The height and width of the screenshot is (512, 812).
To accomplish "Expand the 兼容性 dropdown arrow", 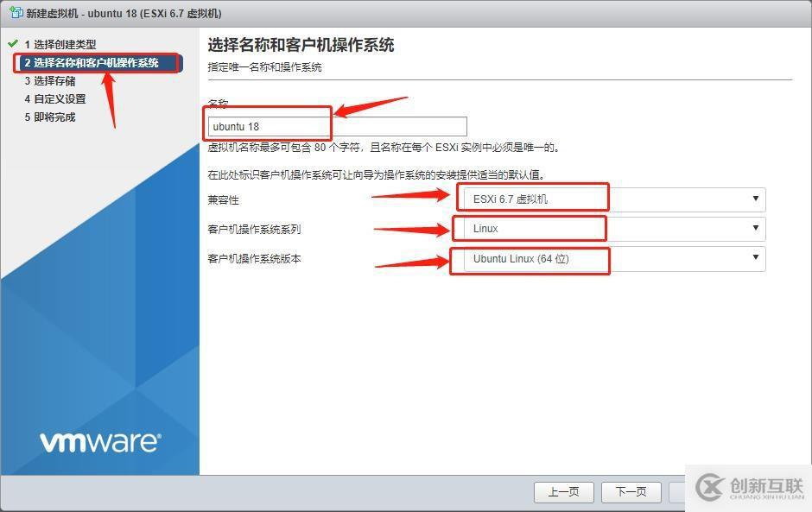I will coord(756,199).
